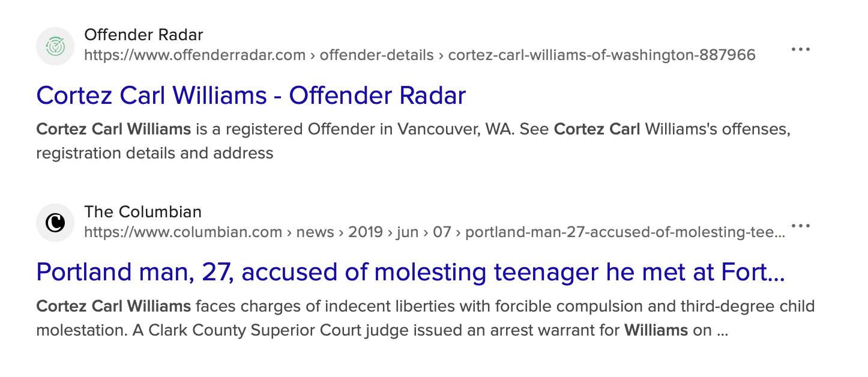This screenshot has height=377, width=868.
Task: Click the 'registration details and address' snippet line
Action: click(x=154, y=153)
